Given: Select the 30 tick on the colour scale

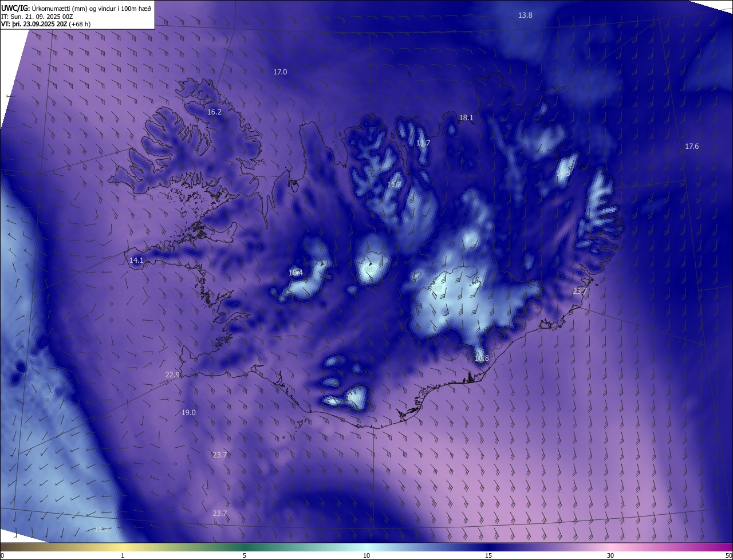Looking at the screenshot, I should tap(610, 555).
